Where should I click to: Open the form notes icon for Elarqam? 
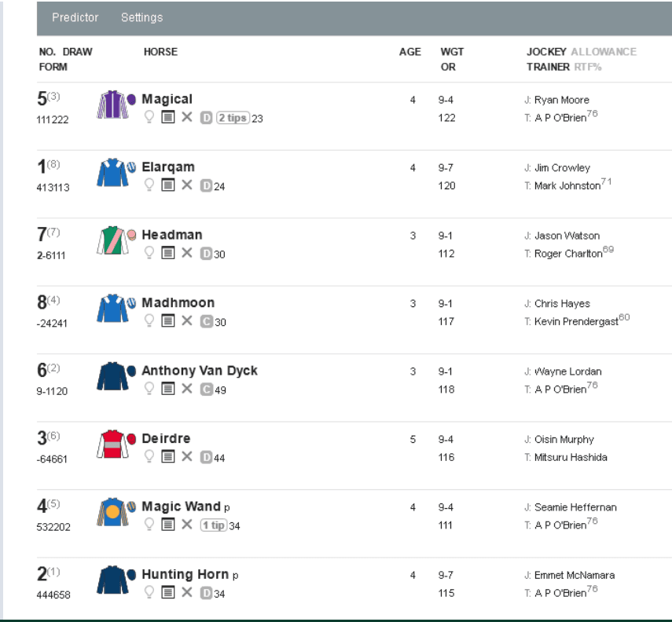coord(167,185)
